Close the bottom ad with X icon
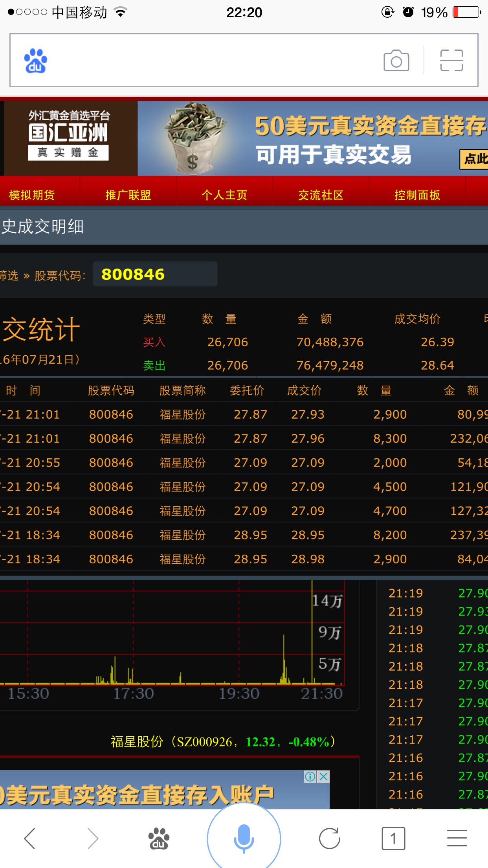 point(323,776)
